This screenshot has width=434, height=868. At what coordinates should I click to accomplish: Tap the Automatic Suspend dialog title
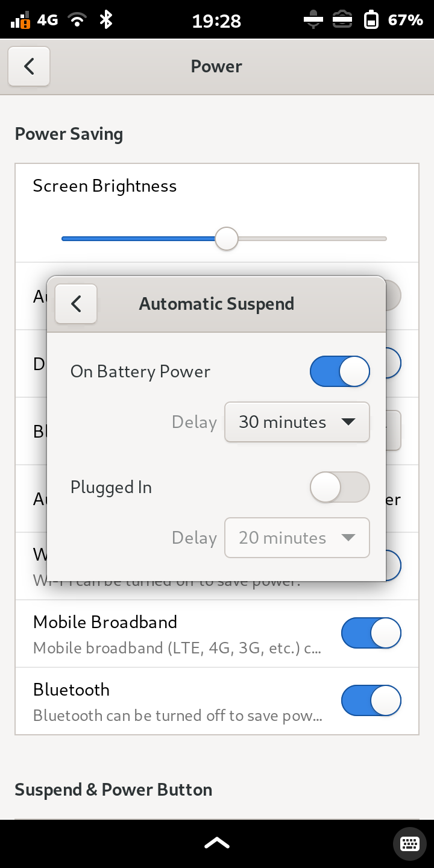(x=216, y=304)
